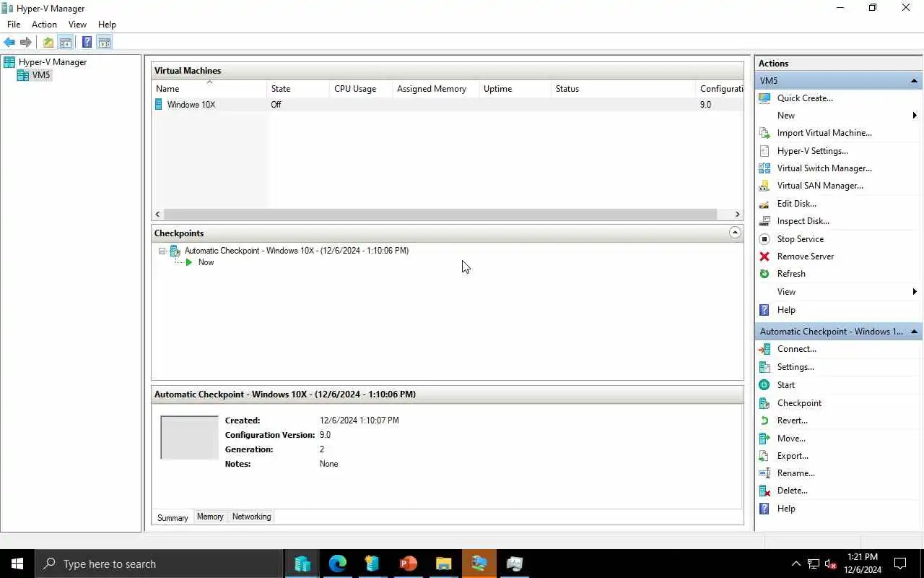Open the Help menu
This screenshot has height=578, width=924.
[107, 25]
